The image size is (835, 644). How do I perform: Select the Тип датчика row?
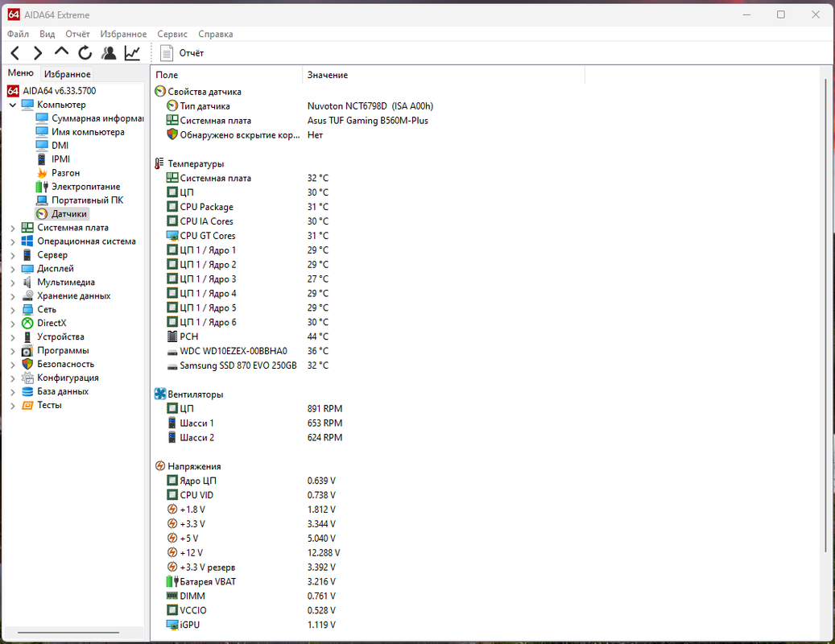[300, 106]
